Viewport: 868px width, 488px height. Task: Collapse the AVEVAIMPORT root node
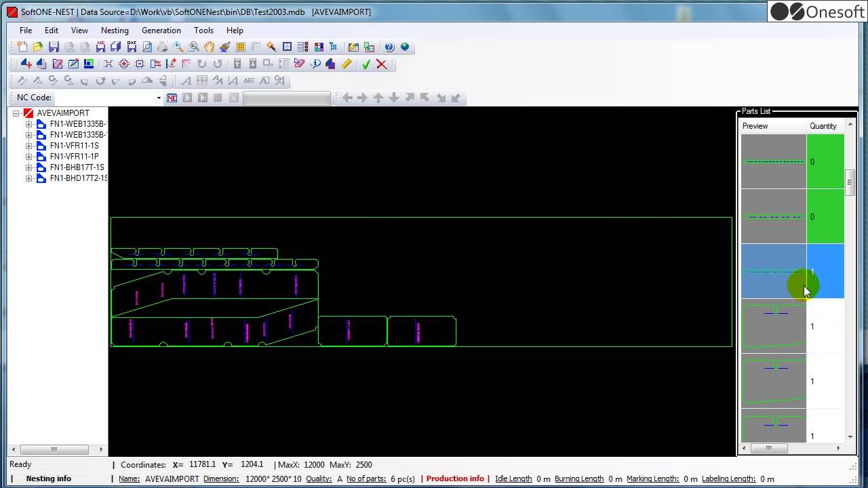[x=16, y=113]
